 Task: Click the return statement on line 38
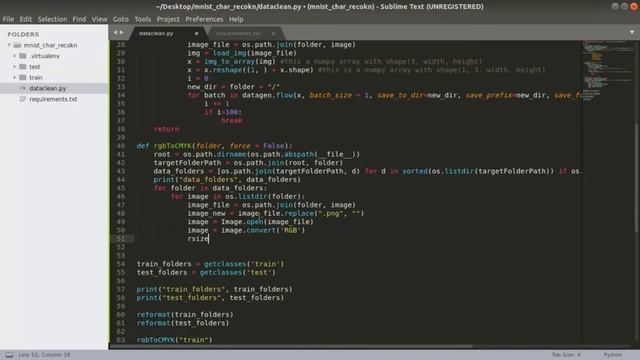click(x=166, y=129)
